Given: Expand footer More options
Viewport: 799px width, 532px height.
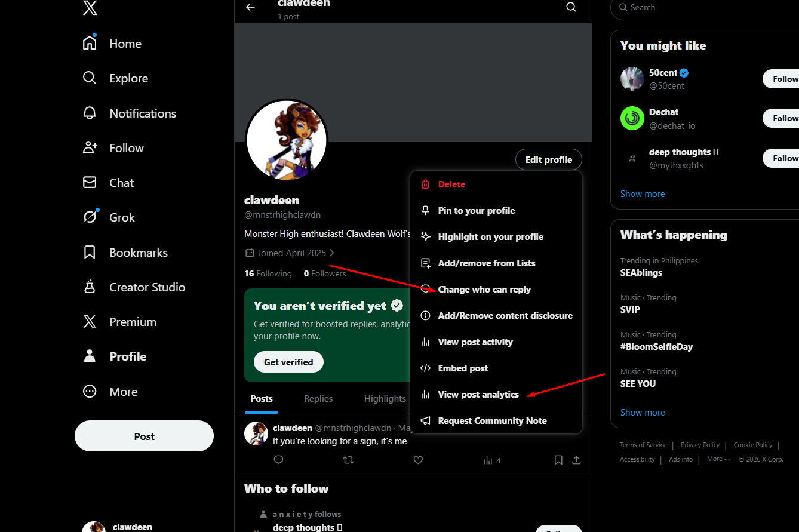Looking at the screenshot, I should pos(718,459).
